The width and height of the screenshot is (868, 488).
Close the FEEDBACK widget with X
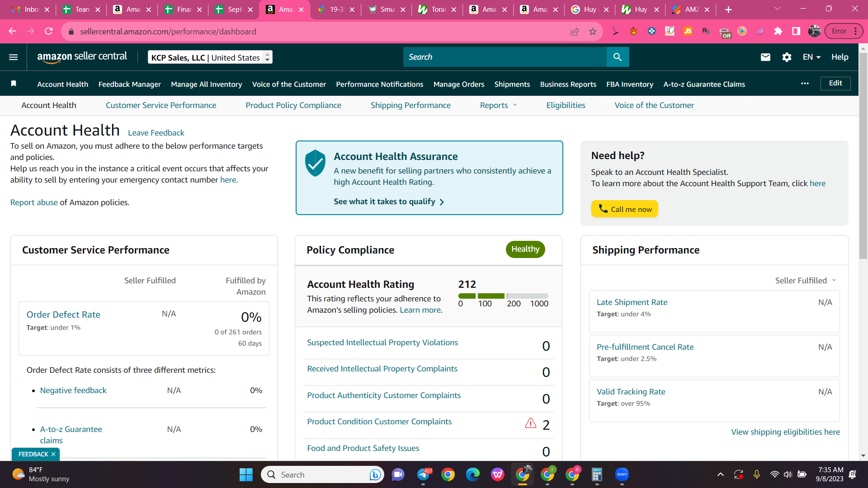(x=53, y=454)
